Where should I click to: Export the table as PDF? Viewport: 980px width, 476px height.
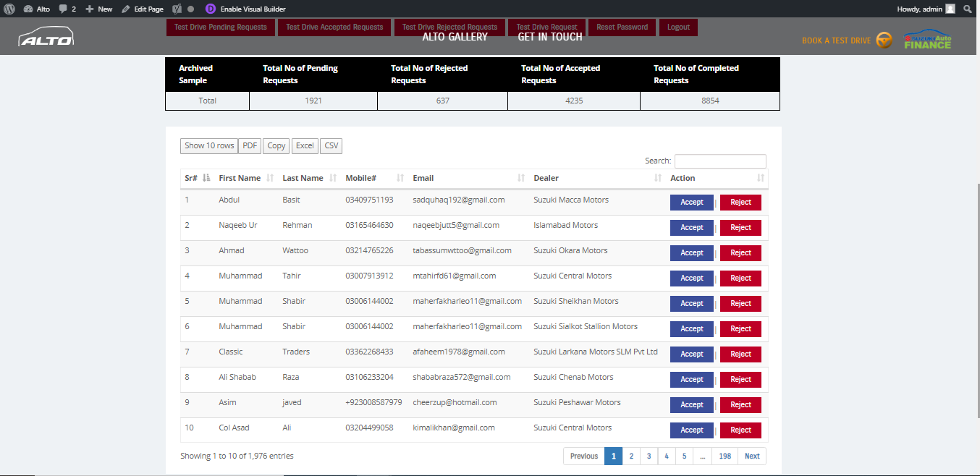(x=250, y=146)
